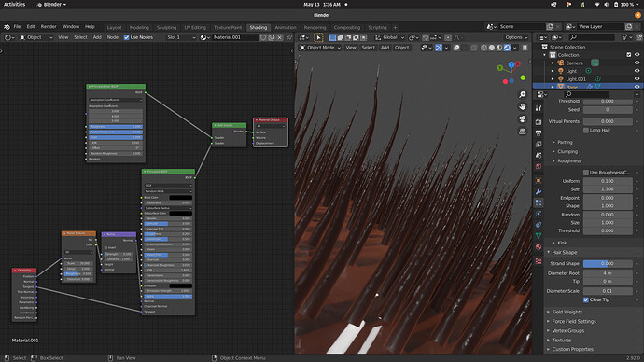Screen dimensions: 644x362
Task: Switch to the Layout workspace tab
Action: click(x=114, y=27)
